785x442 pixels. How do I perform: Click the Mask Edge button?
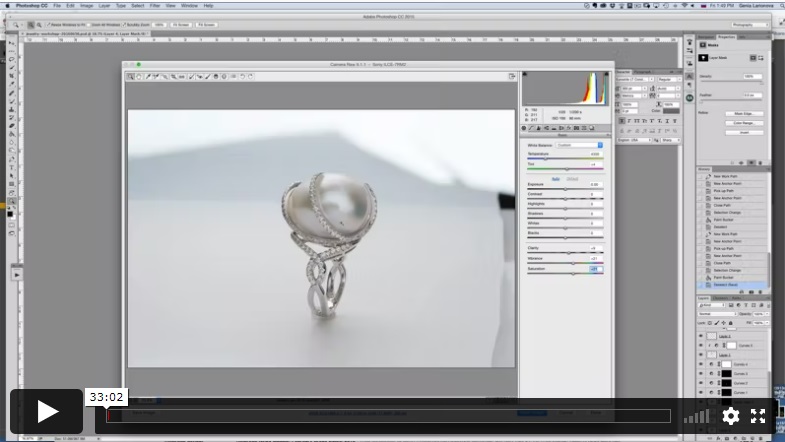(744, 114)
